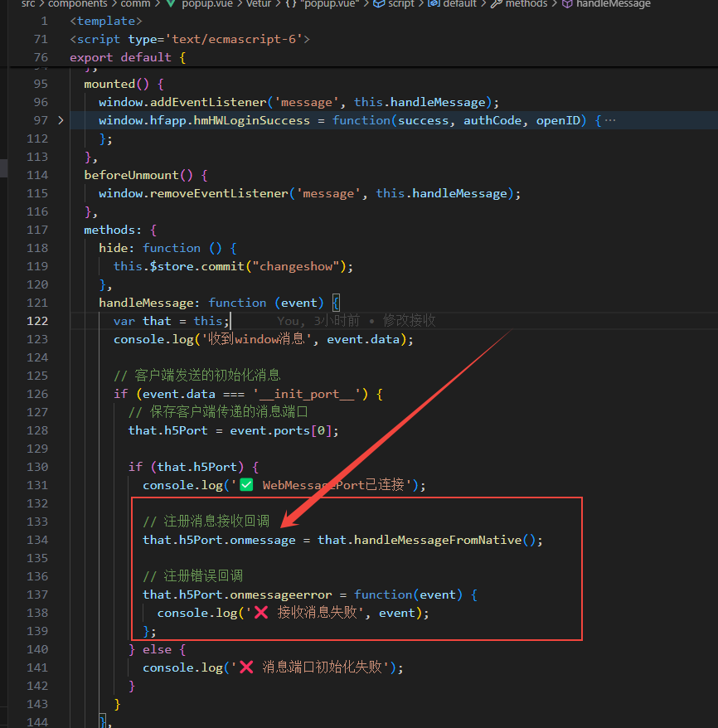Screen dimensions: 718x728
Task: Open the 'components' breadcrumb folder dropdown
Action: coord(78,4)
